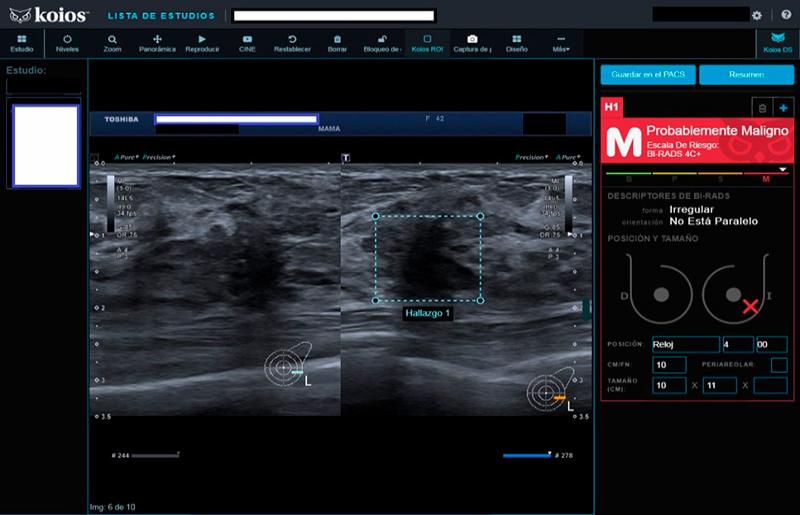800x515 pixels.
Task: Select the Panorámica pan tool
Action: pyautogui.click(x=157, y=43)
